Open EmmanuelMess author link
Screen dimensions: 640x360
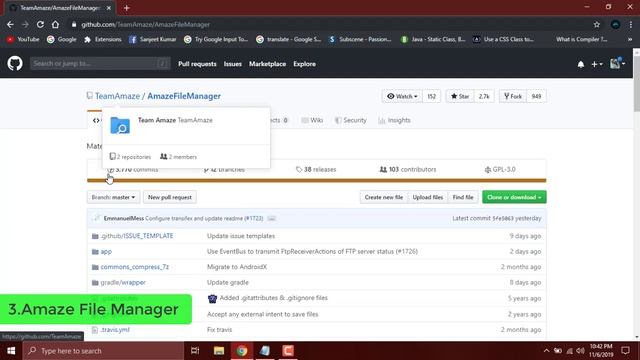coord(124,218)
